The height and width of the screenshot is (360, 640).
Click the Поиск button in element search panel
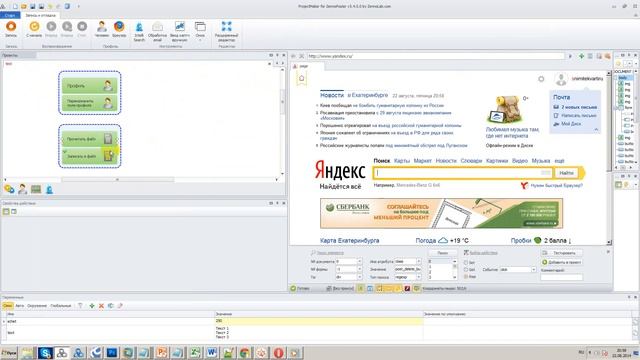442,253
